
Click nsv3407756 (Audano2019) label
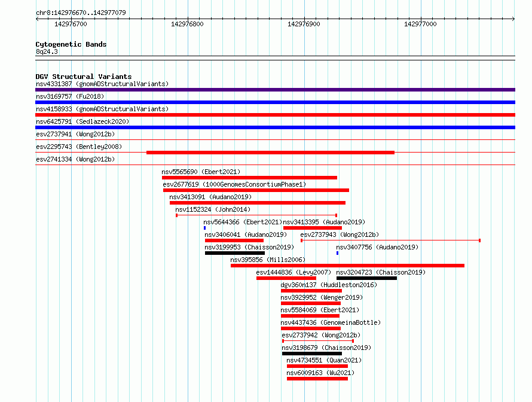coord(377,247)
